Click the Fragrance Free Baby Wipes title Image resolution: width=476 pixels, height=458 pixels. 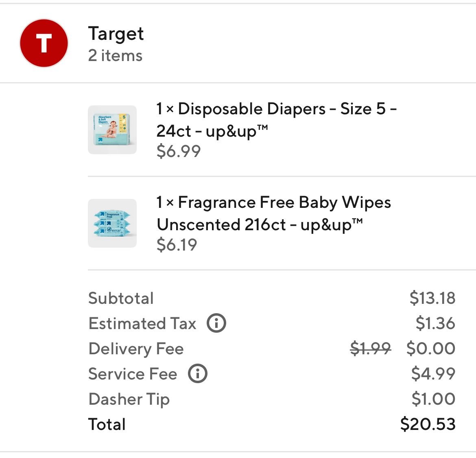click(274, 213)
